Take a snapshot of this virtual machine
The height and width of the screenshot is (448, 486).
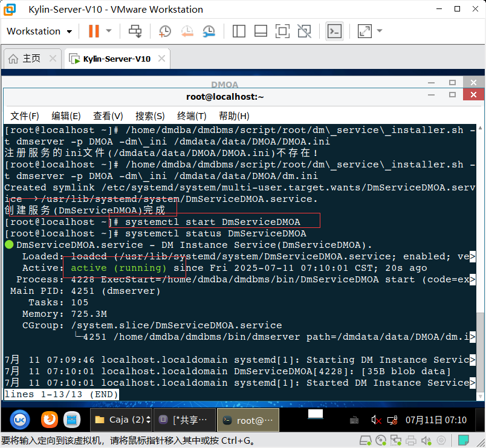[x=165, y=31]
